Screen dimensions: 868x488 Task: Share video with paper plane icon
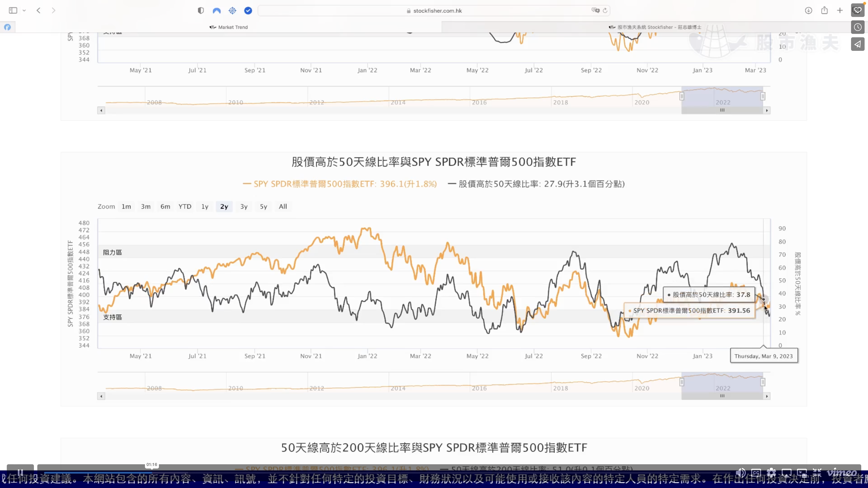click(858, 44)
